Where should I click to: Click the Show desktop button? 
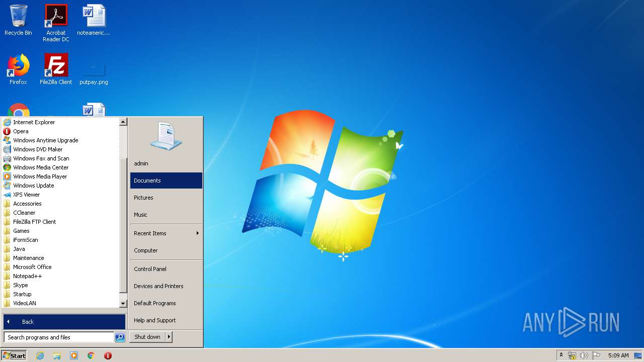pyautogui.click(x=638, y=355)
